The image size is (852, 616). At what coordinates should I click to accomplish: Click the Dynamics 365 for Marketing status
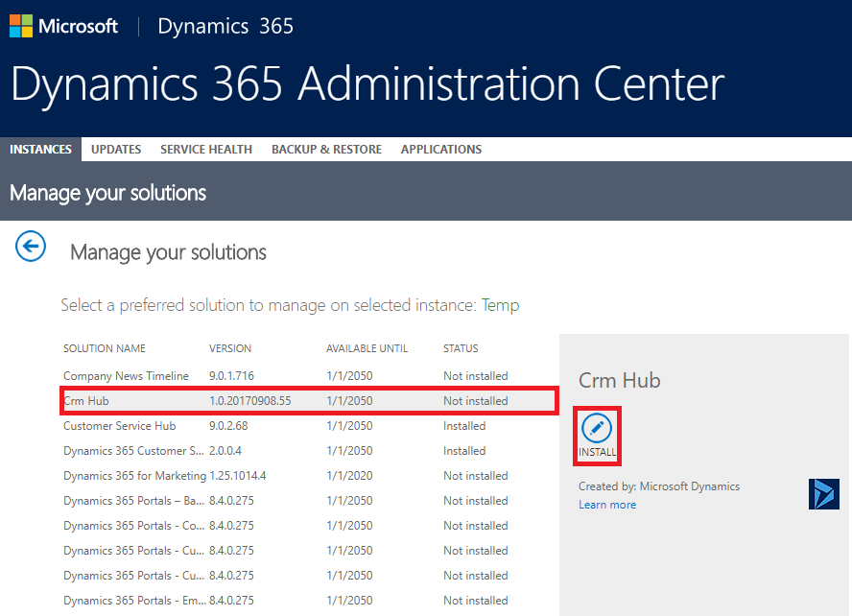[x=476, y=476]
